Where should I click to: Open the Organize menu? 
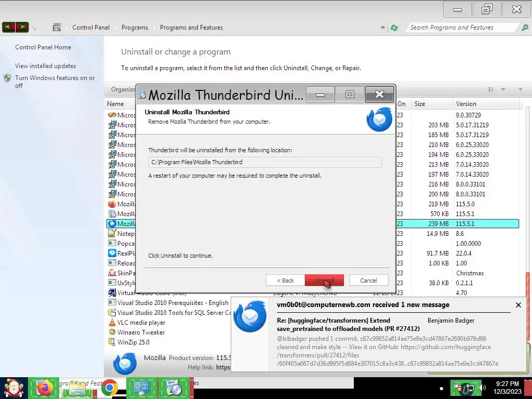tap(123, 89)
